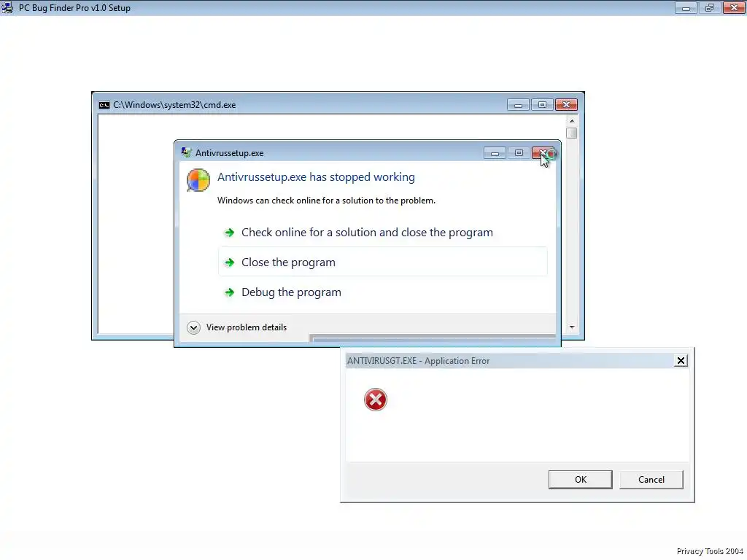This screenshot has width=747, height=560.
Task: Click the Windows flag icon in the crash dialog
Action: coord(198,181)
